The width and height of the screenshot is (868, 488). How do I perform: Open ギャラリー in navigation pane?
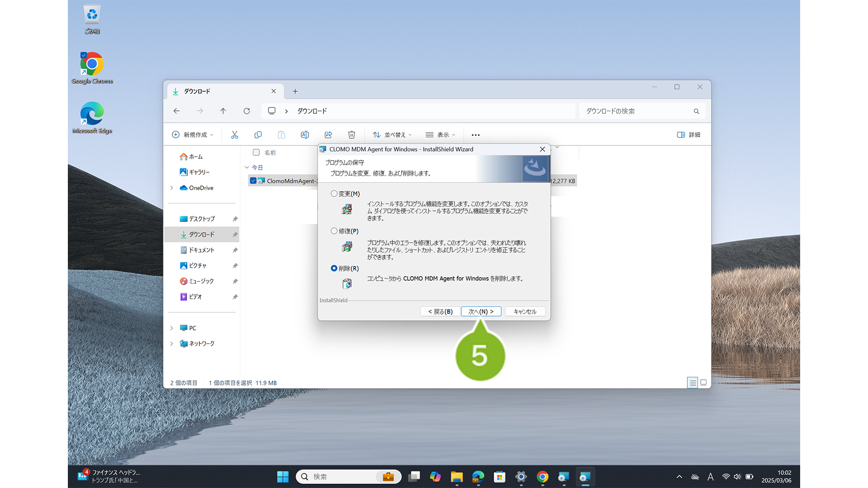pyautogui.click(x=195, y=172)
